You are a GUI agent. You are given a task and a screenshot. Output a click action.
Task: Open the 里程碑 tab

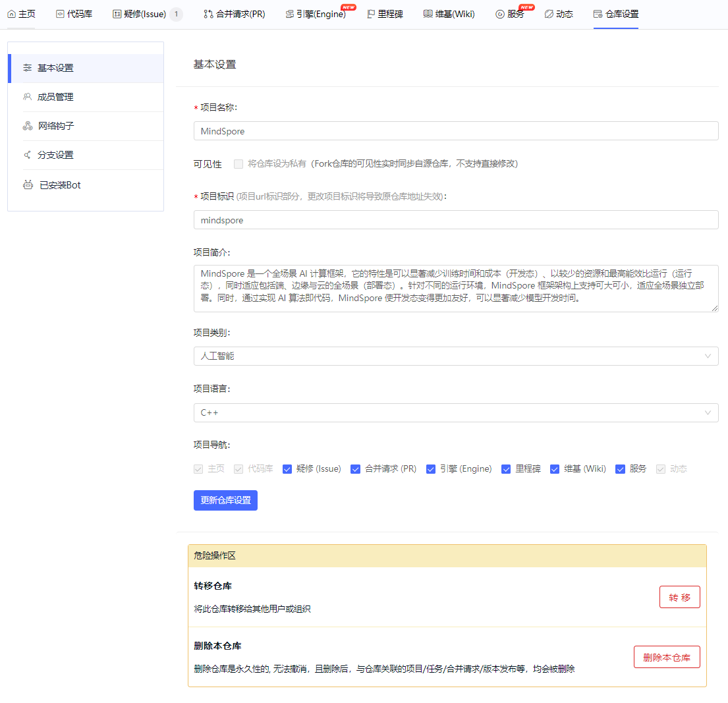[385, 14]
